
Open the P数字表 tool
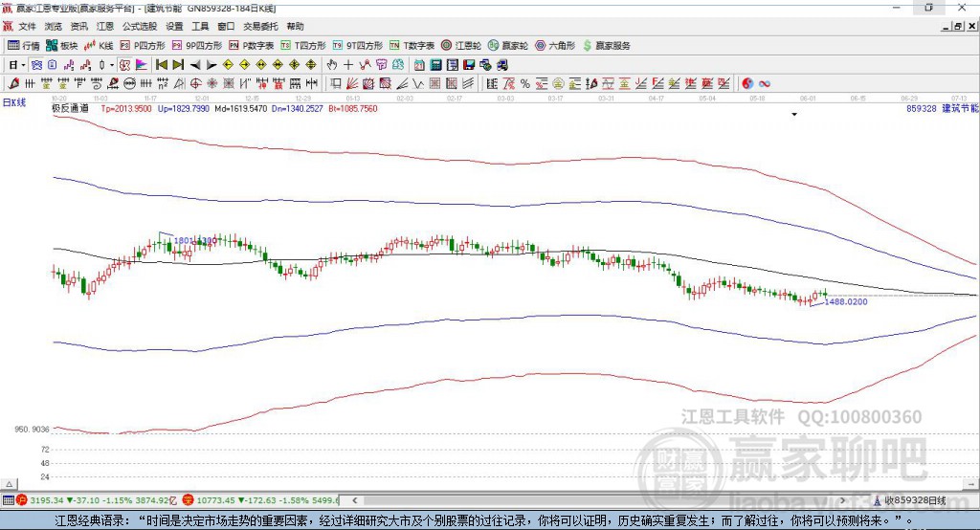[252, 46]
